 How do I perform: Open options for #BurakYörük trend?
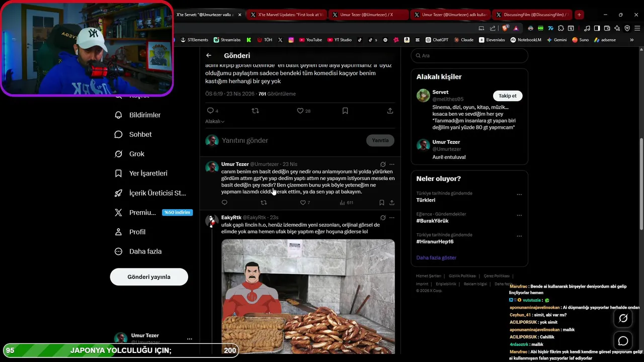tap(519, 215)
